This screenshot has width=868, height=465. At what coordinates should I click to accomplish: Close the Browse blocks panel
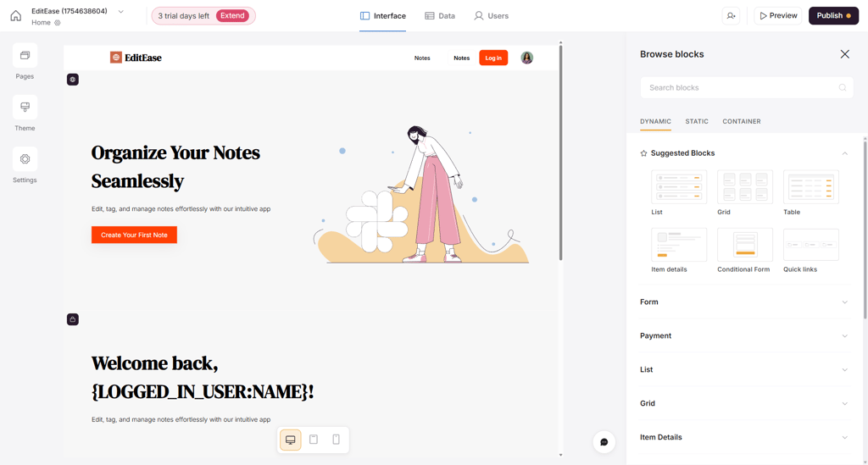[845, 53]
